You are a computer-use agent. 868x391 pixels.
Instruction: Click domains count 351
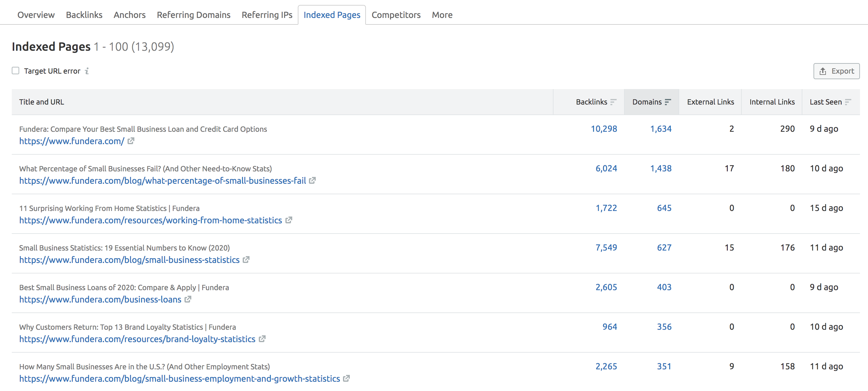click(664, 366)
